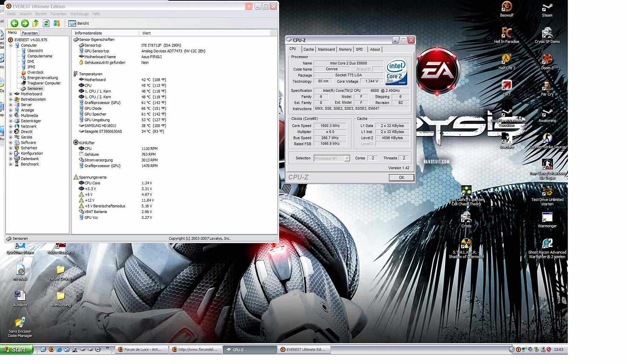Select the Doom 3 desktop icon
Image resolution: width=628 pixels, height=364 pixels.
pos(547,62)
